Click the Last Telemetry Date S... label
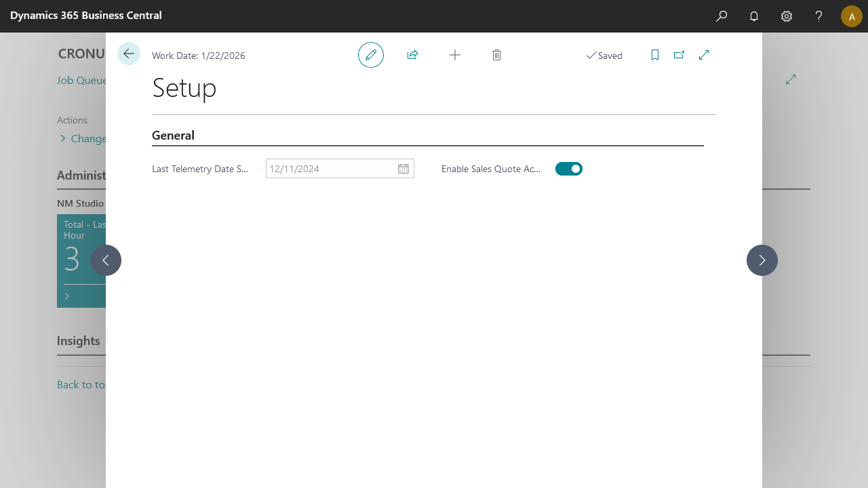 [x=201, y=169]
